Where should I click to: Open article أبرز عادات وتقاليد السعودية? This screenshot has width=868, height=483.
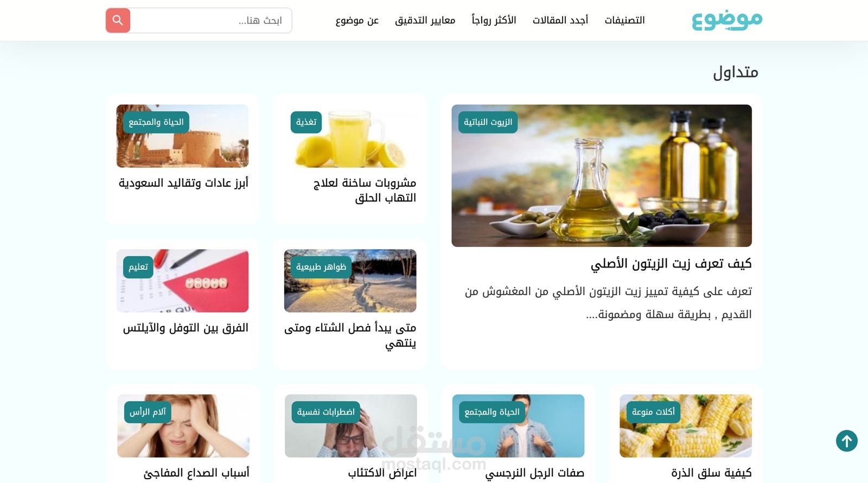[183, 183]
